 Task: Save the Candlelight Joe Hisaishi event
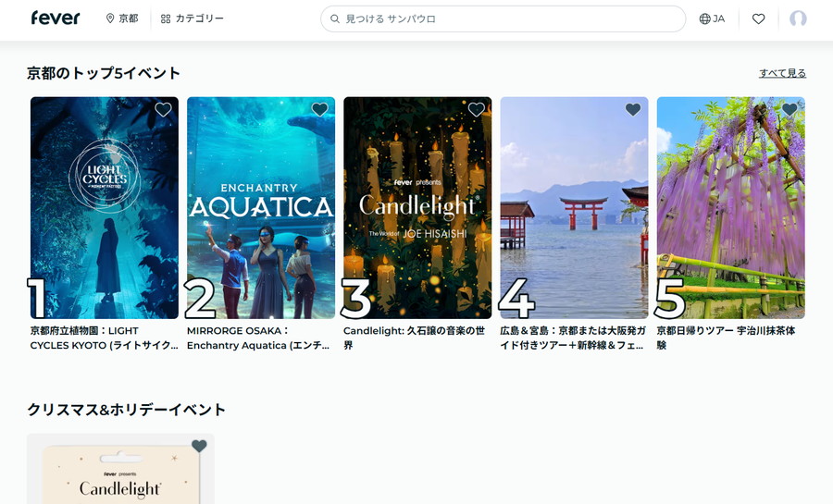click(x=476, y=110)
